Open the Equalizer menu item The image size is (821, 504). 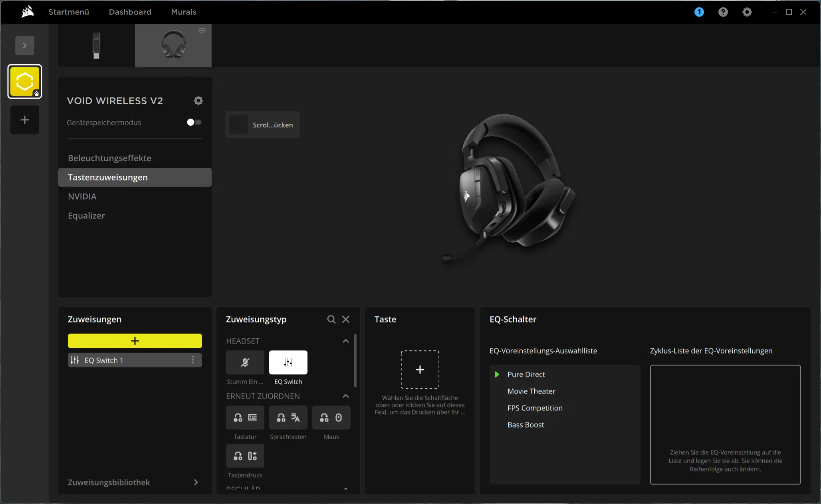(x=86, y=216)
